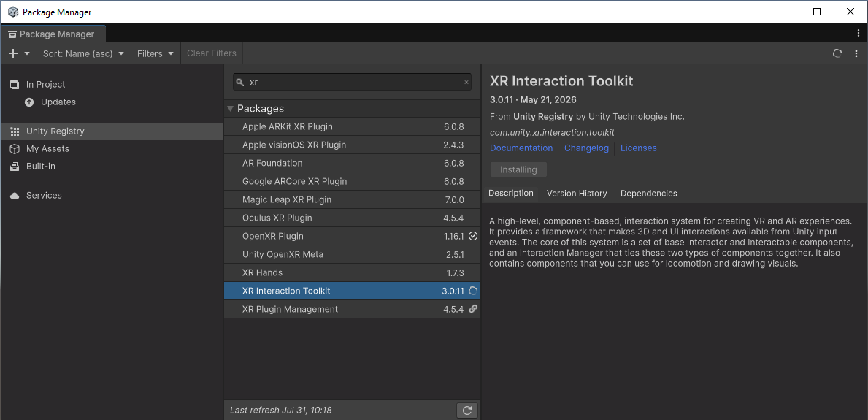Select Built-in in sidebar

tap(112, 167)
